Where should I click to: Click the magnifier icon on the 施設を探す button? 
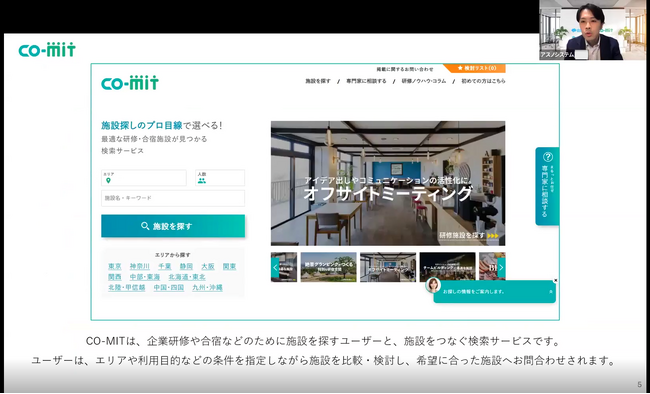point(145,226)
